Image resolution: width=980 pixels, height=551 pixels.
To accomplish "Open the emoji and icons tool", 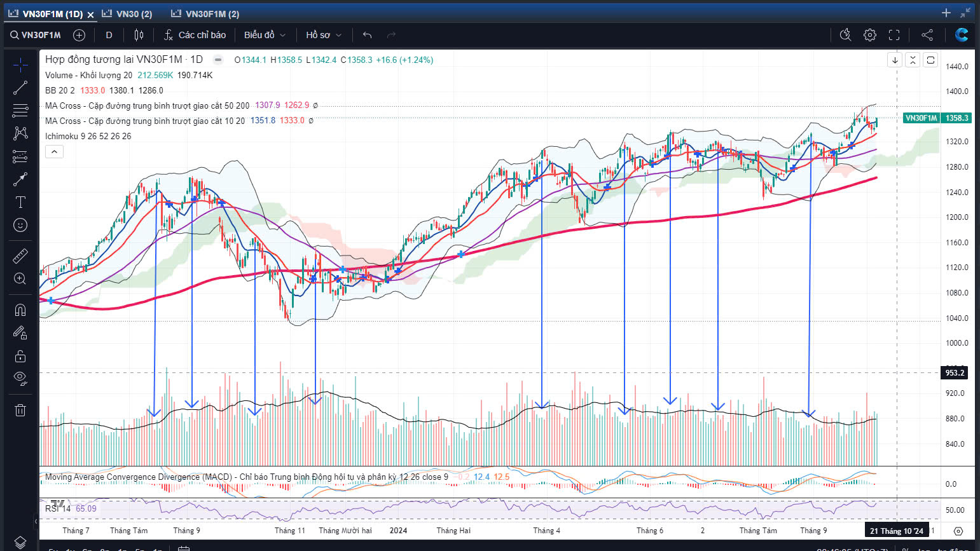I will coord(20,225).
